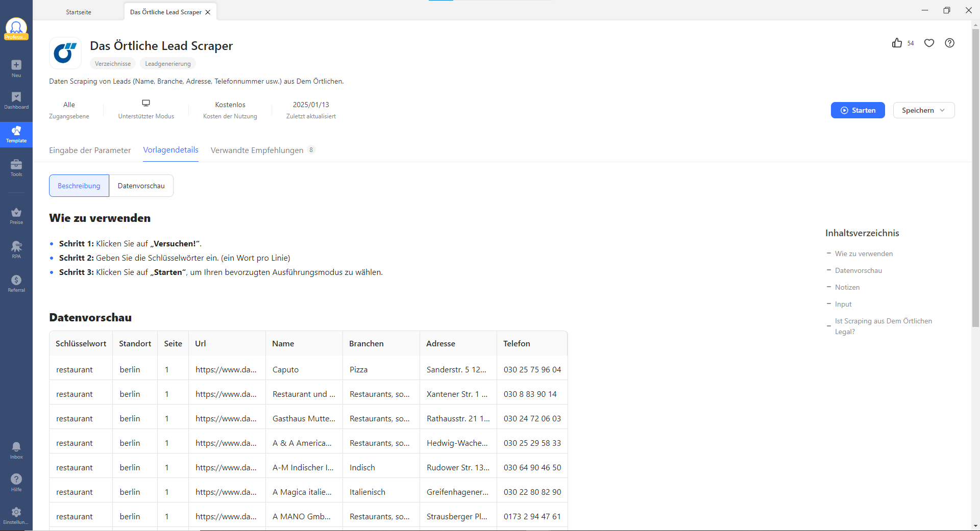Like the template with thumbs-up icon
The height and width of the screenshot is (531, 980).
coord(897,43)
